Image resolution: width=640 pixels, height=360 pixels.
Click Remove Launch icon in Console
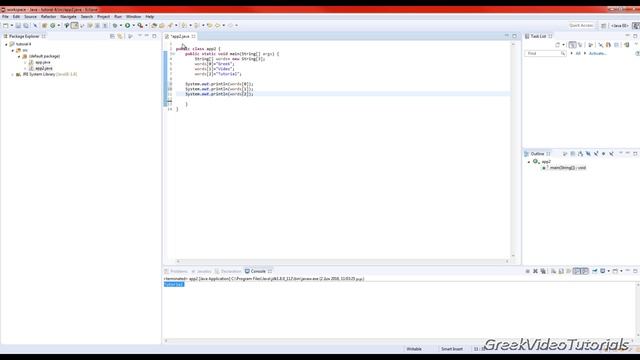[x=536, y=271]
